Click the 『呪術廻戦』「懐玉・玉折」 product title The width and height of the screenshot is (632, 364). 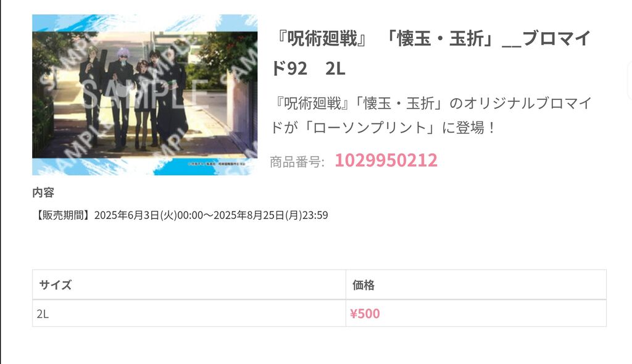tap(431, 54)
